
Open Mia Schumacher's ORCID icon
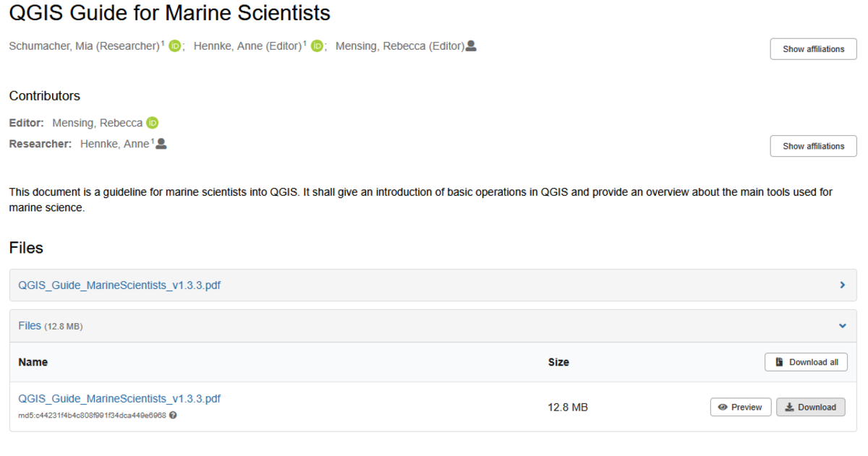[x=174, y=46]
